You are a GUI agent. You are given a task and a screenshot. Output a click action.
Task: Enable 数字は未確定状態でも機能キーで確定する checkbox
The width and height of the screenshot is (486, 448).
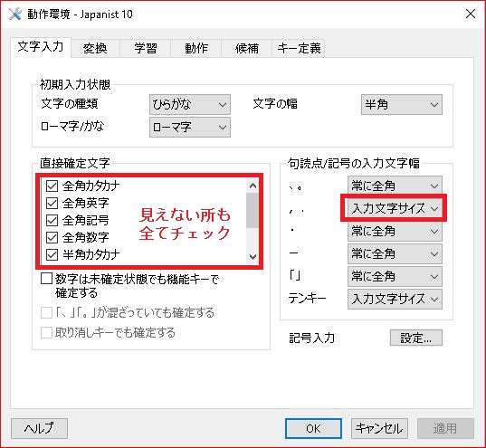coord(46,279)
